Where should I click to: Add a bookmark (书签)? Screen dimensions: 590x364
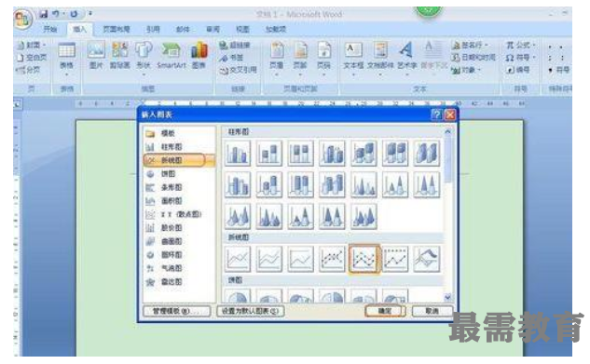(x=232, y=58)
